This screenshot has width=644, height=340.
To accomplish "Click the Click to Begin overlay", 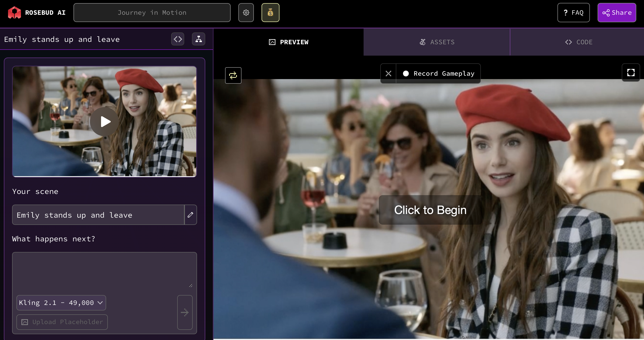I will [x=430, y=210].
